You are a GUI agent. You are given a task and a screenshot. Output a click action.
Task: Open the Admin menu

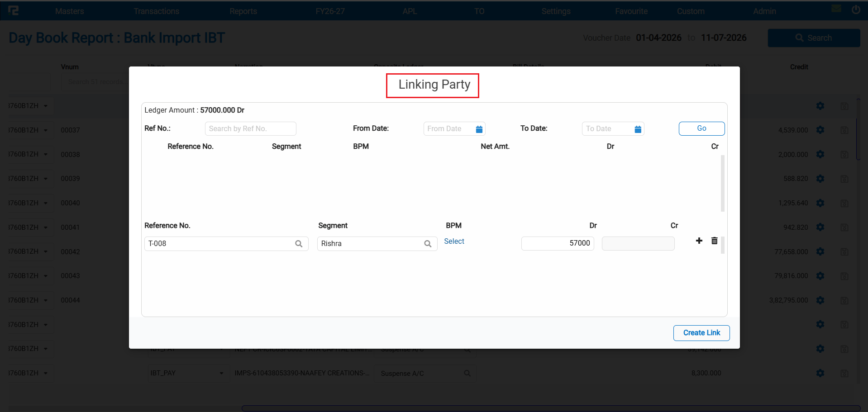764,11
